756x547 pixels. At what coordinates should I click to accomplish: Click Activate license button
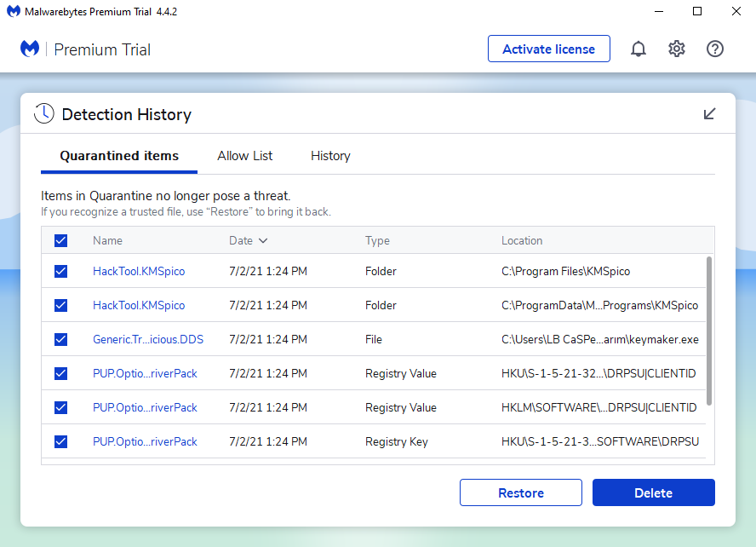(548, 49)
